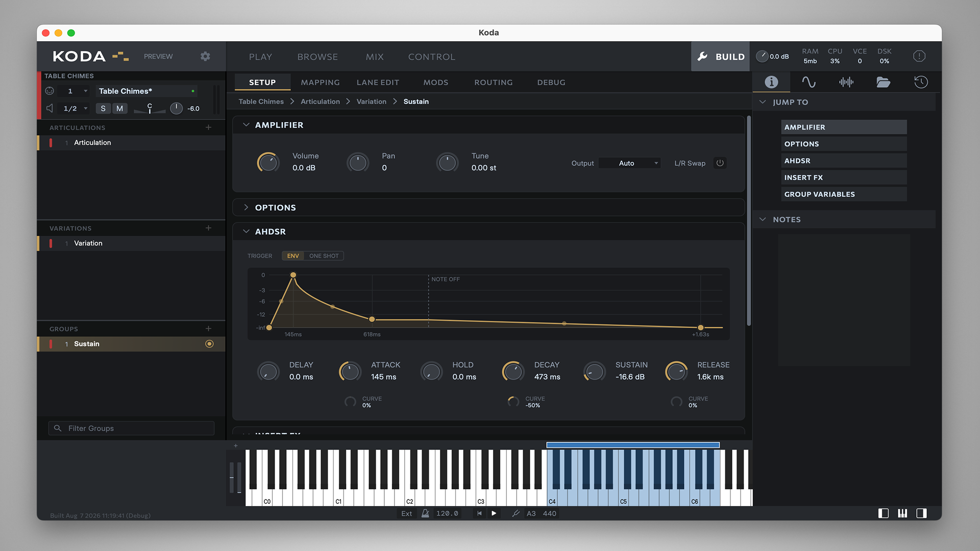This screenshot has width=980, height=551.
Task: Switch to the PLAY tab
Action: [260, 57]
